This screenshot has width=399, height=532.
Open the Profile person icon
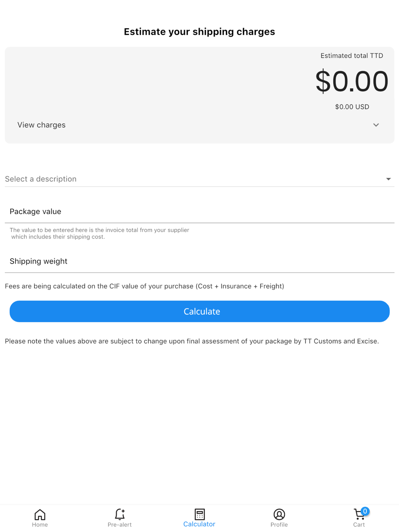point(279,514)
